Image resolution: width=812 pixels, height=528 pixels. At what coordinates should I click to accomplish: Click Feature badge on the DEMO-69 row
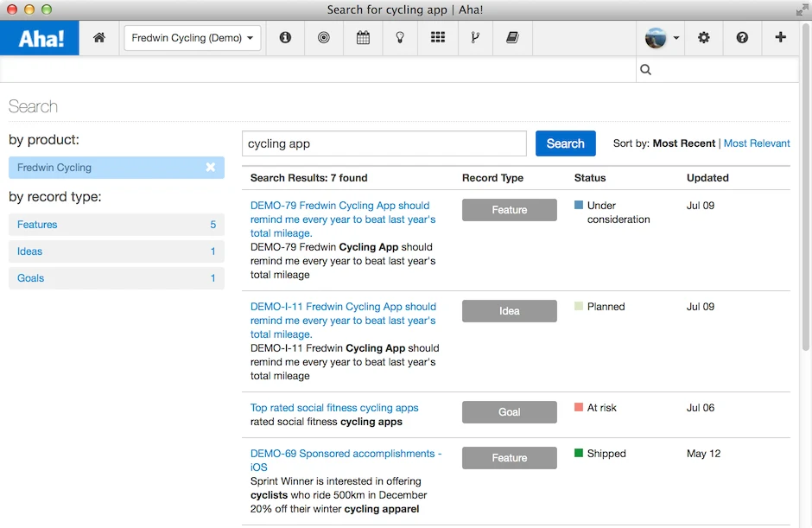[x=510, y=458]
